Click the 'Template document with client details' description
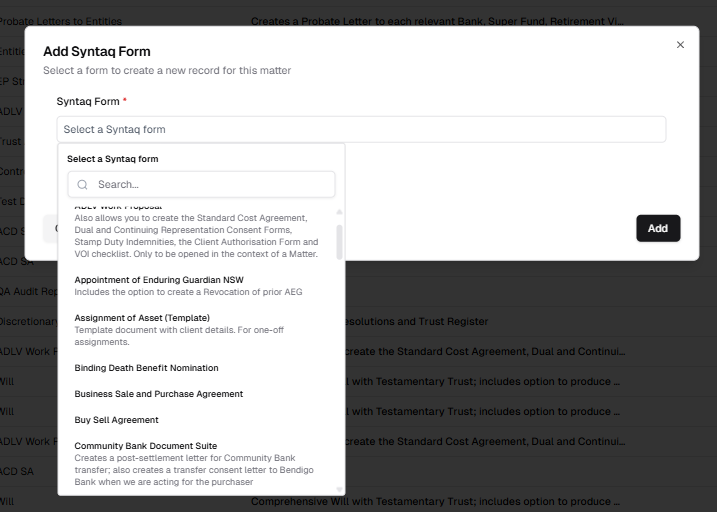The width and height of the screenshot is (717, 512). pyautogui.click(x=179, y=336)
